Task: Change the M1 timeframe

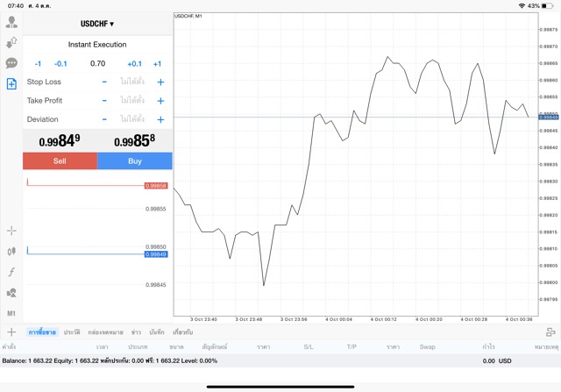Action: pyautogui.click(x=11, y=313)
